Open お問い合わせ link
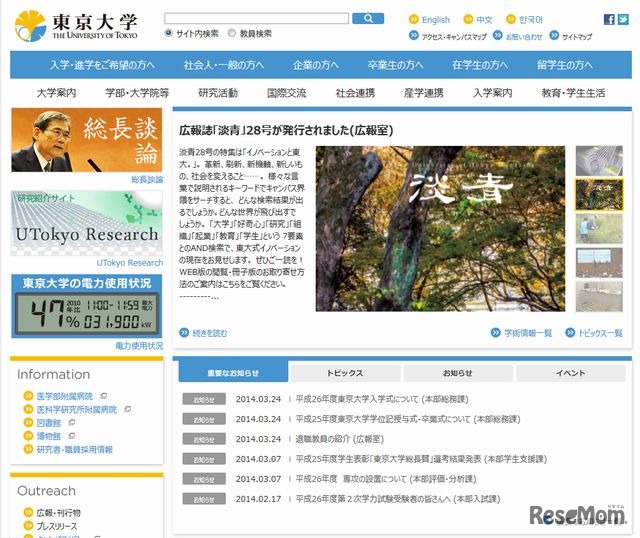Screen dimensions: 640x538 [x=524, y=37]
